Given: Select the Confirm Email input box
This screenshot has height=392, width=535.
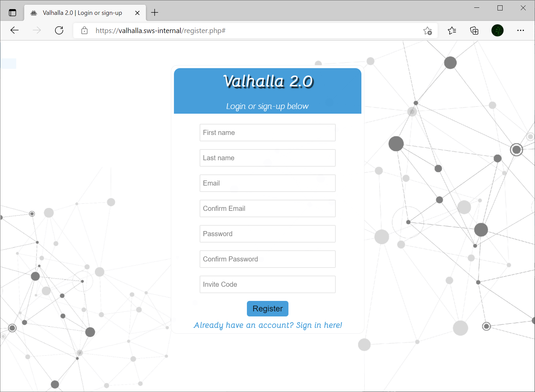Looking at the screenshot, I should coord(267,208).
